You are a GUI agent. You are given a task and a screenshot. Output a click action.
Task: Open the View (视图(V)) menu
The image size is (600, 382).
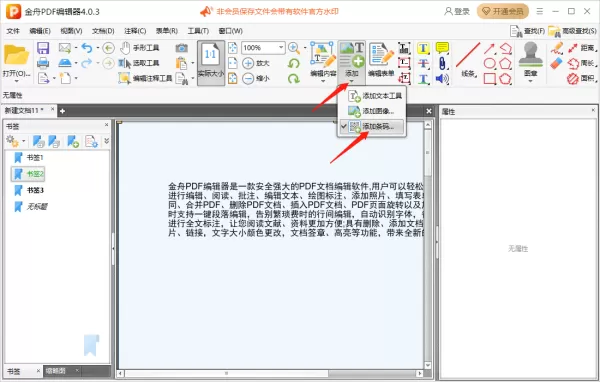click(x=71, y=31)
